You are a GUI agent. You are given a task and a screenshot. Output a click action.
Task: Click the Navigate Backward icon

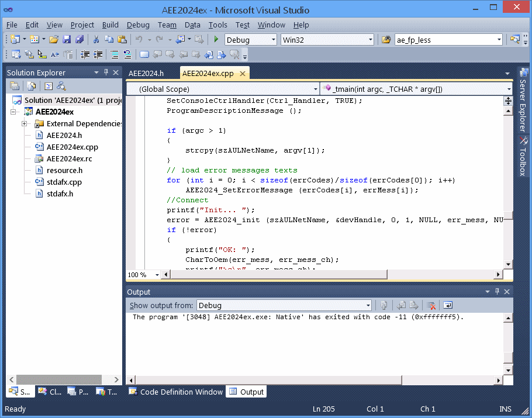[x=180, y=39]
